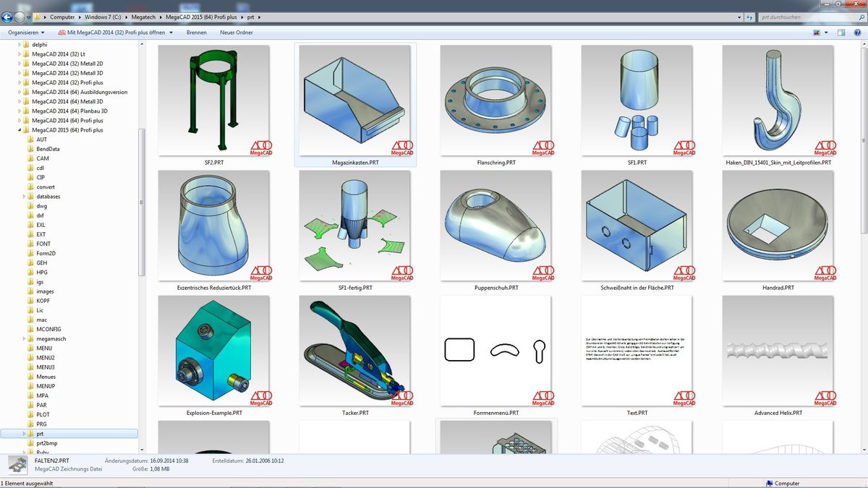Collapse the MegaCAD 2015 (64) Profi plus folder

tap(19, 130)
